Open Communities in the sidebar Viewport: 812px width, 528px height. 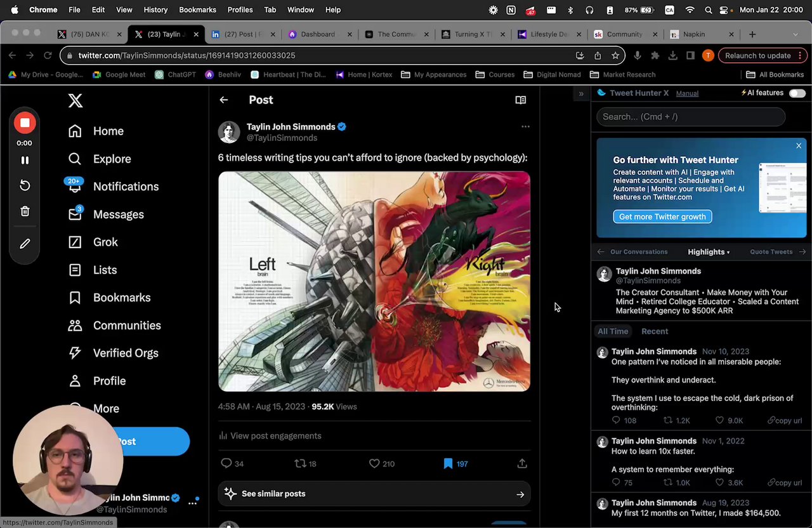click(x=114, y=326)
